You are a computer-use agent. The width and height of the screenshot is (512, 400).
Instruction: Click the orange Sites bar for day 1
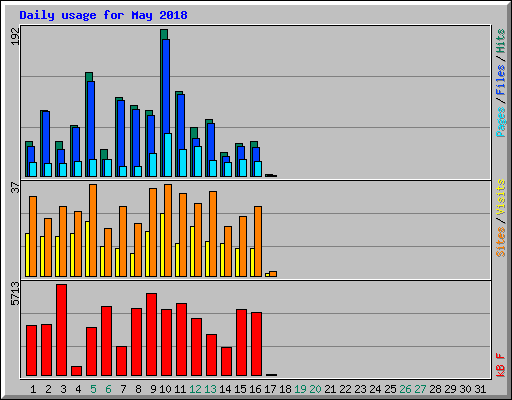point(33,236)
